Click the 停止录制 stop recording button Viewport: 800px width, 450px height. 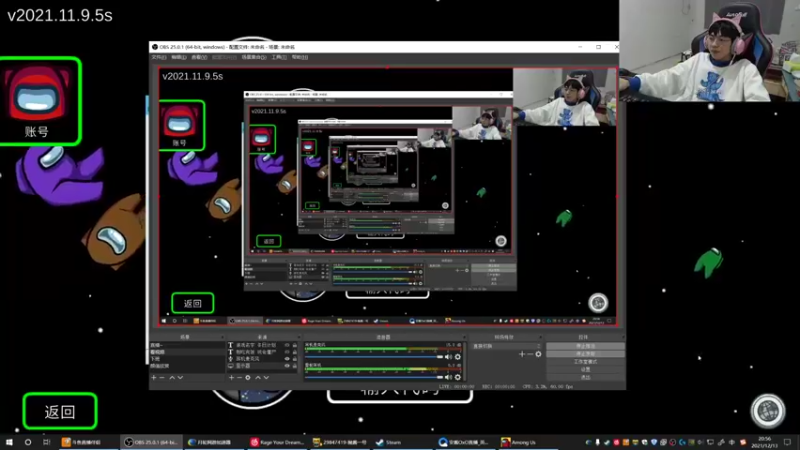pos(585,354)
